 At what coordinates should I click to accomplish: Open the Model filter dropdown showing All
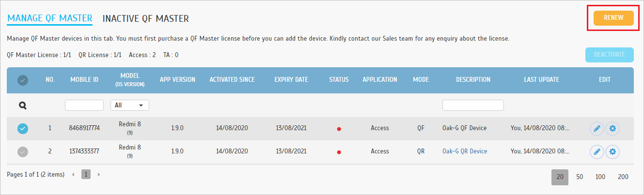tap(130, 105)
